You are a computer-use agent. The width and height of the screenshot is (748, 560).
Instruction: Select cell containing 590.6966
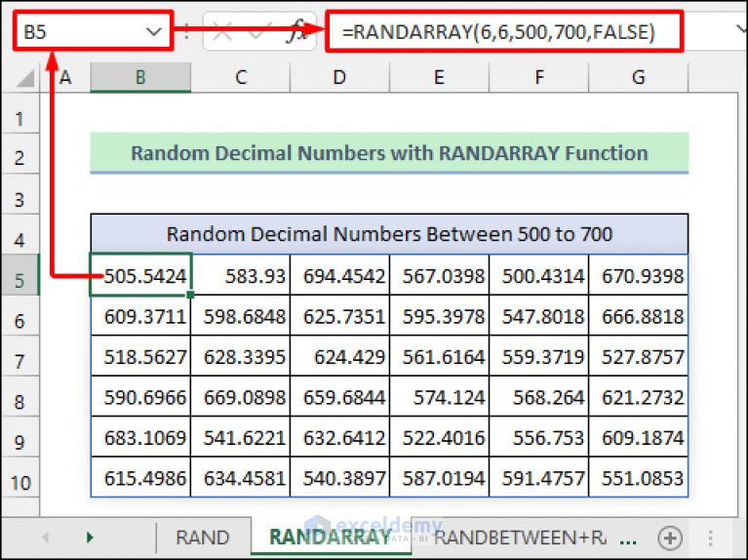pos(140,396)
